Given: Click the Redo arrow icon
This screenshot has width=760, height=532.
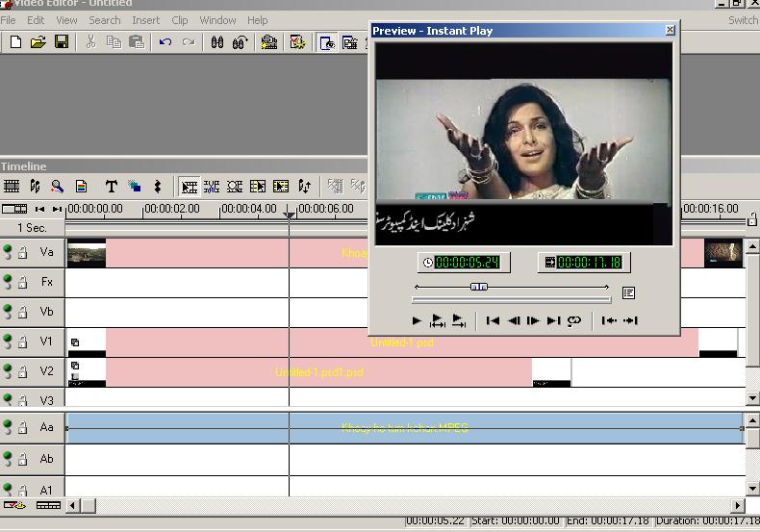Looking at the screenshot, I should point(189,42).
